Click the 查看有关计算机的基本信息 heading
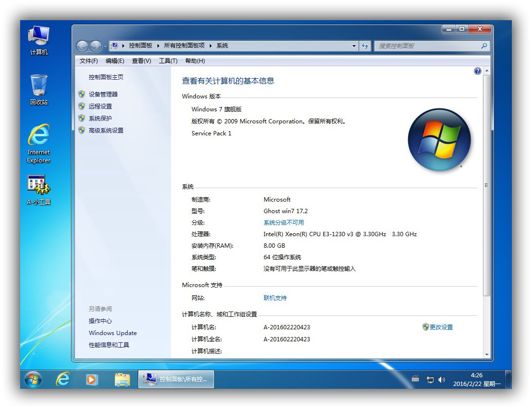Viewport: 532px width, 409px height. tap(228, 81)
